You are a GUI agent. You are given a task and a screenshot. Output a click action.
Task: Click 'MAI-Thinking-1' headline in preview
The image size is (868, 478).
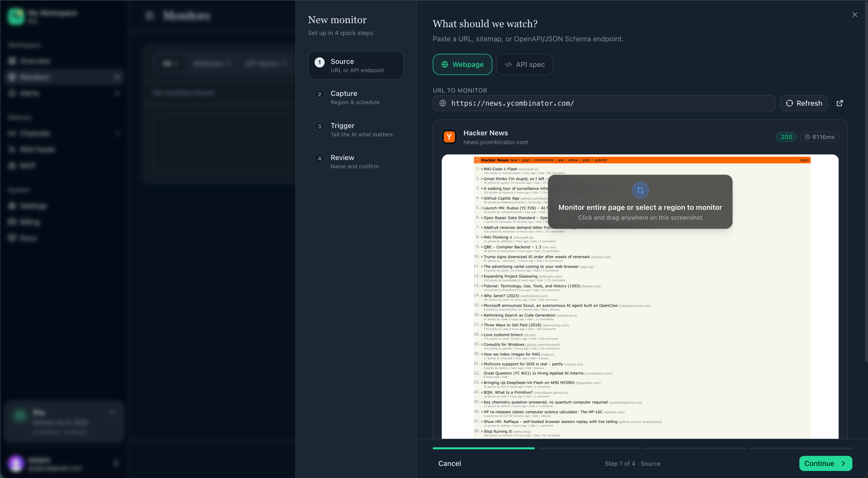click(498, 237)
